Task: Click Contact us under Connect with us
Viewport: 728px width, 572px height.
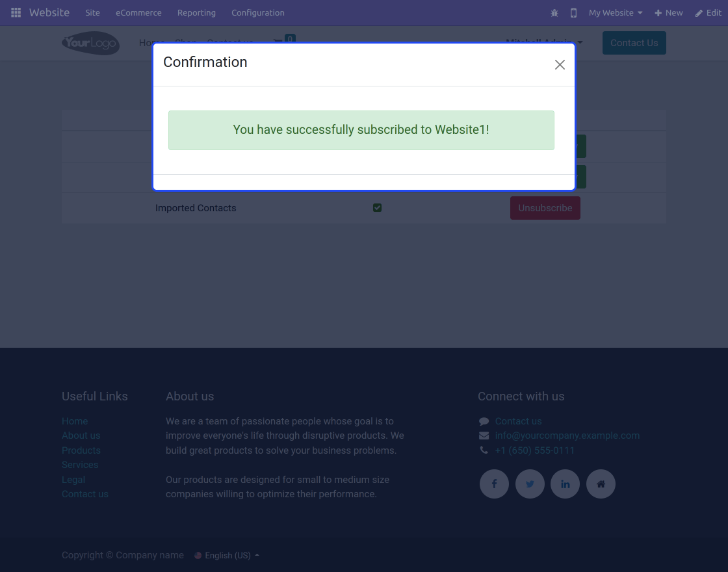Action: [518, 421]
